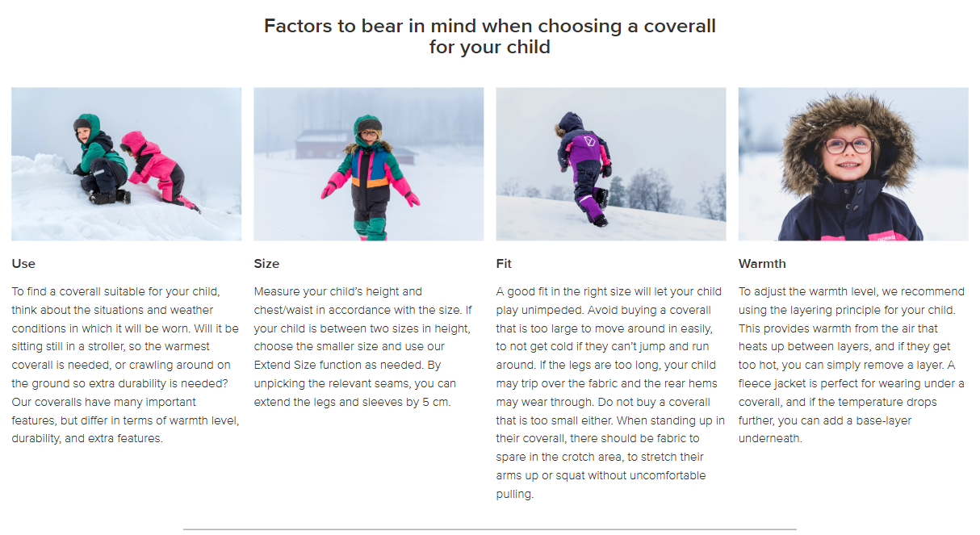Click the "Warmth" heading
Viewport: 980px width, 535px height.
click(x=762, y=264)
